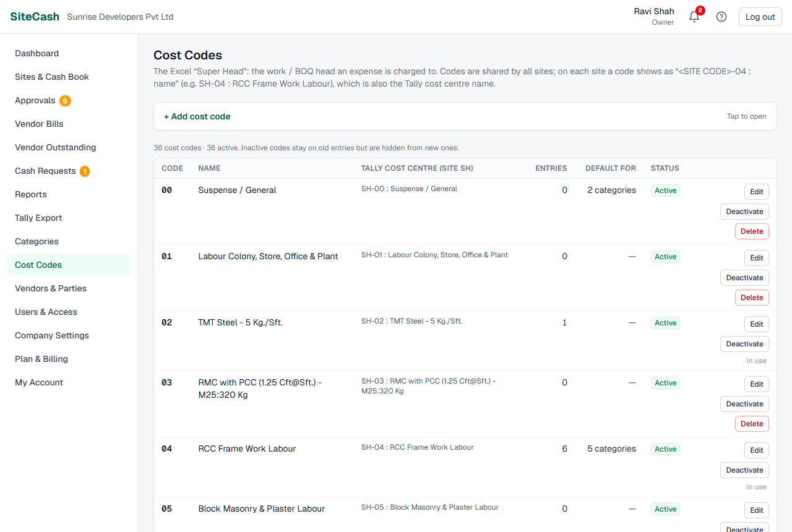Deactivate the Suspense / General code
The height and width of the screenshot is (532, 792).
(x=744, y=212)
